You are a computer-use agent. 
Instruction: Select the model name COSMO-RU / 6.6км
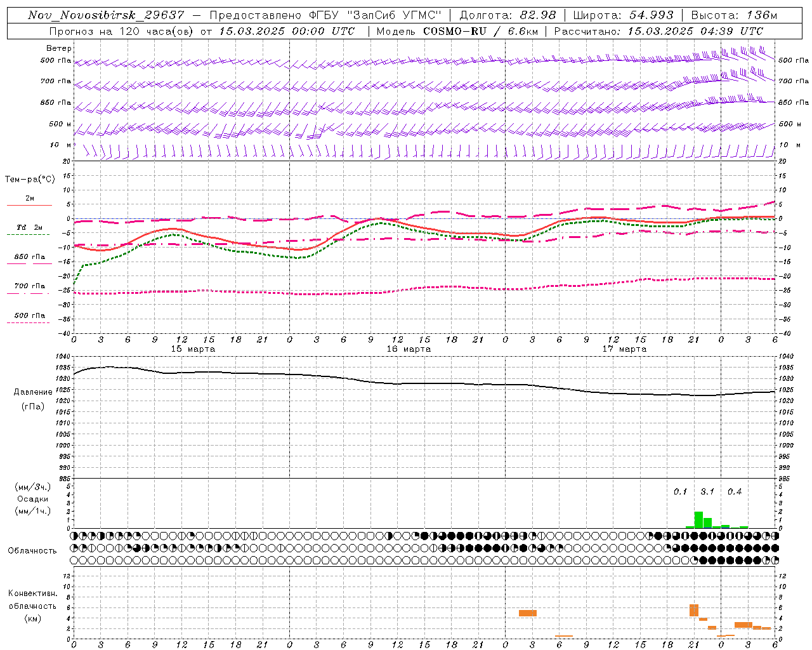click(x=480, y=31)
